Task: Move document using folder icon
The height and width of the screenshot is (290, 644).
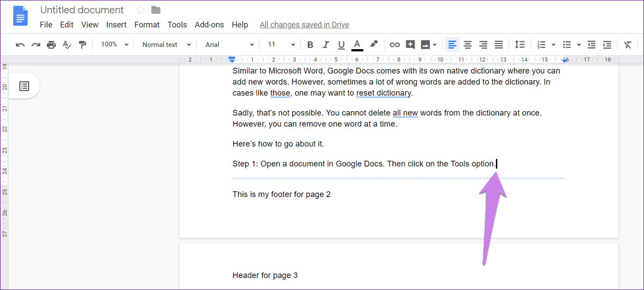Action: pyautogui.click(x=156, y=10)
